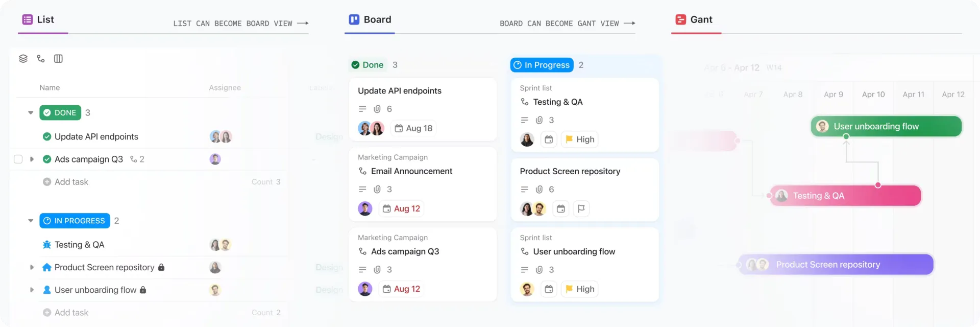The height and width of the screenshot is (327, 980).
Task: Click the purple List view icon
Action: click(28, 19)
